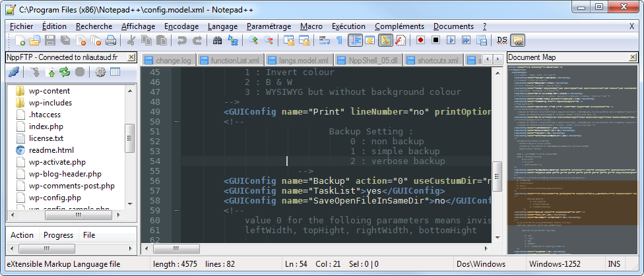This screenshot has height=276, width=644.
Task: Click the NppFTP refresh icon
Action: (x=65, y=72)
